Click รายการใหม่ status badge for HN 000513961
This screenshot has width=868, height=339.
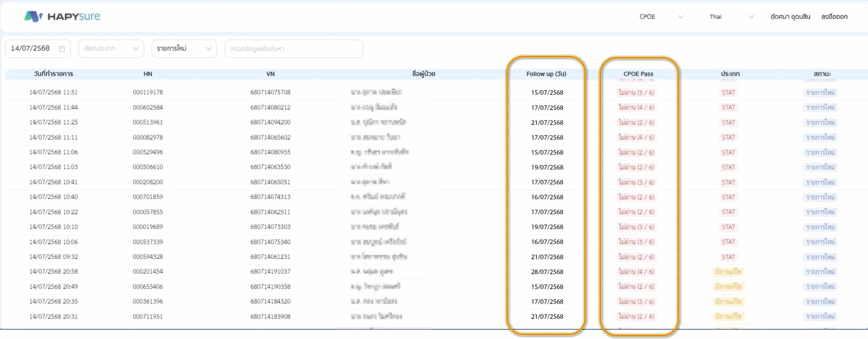click(x=820, y=122)
